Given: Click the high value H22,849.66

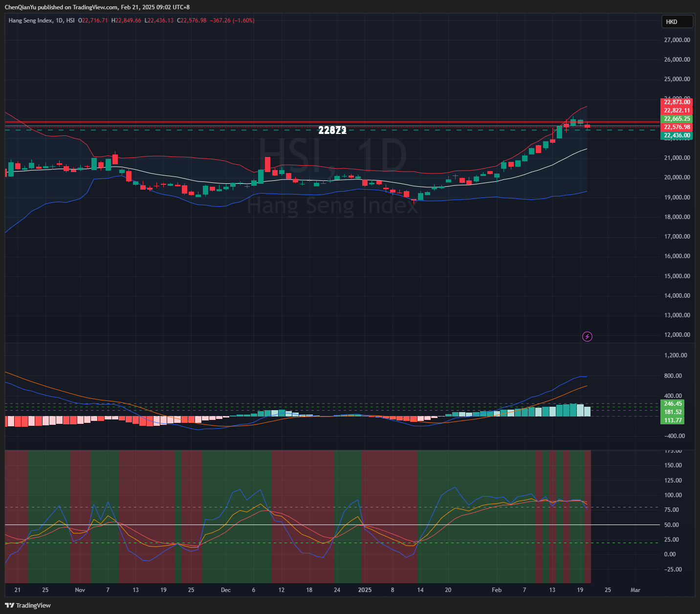Looking at the screenshot, I should [126, 21].
